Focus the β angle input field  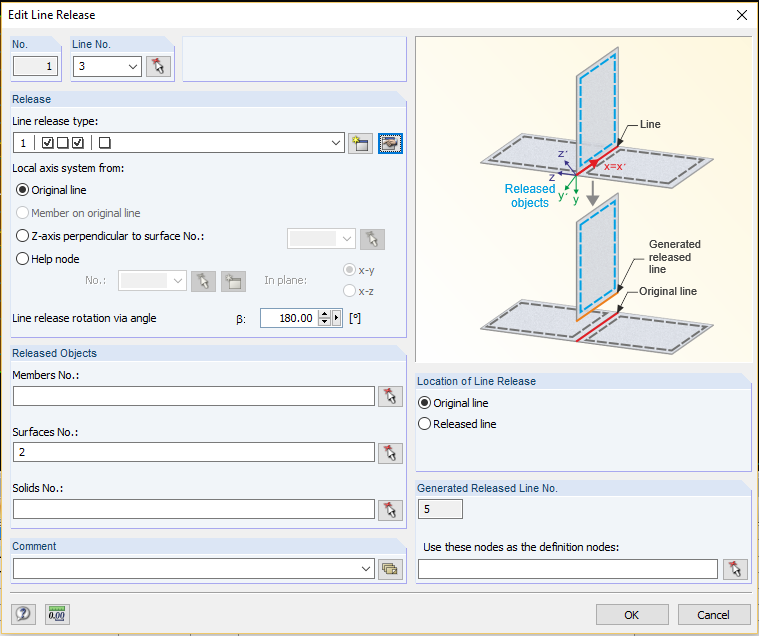[x=289, y=318]
